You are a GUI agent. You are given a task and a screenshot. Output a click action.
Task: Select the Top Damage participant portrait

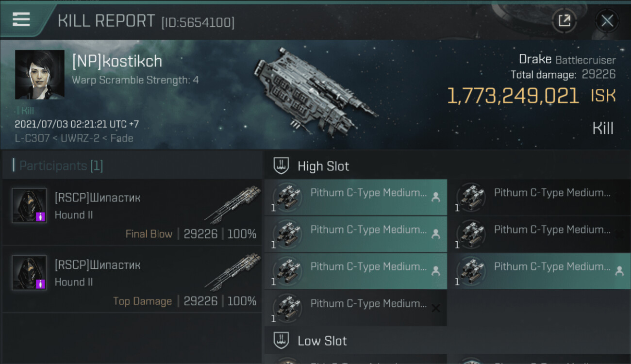pyautogui.click(x=29, y=273)
